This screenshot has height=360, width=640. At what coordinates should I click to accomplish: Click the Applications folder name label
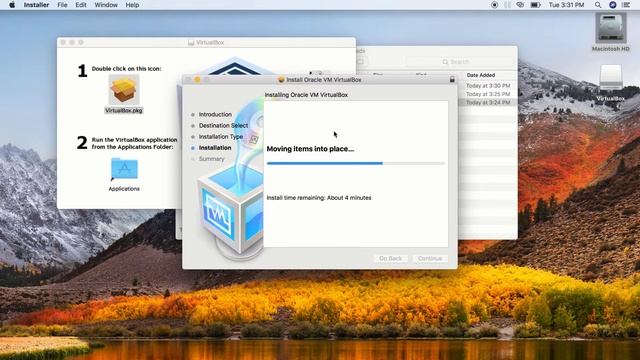coord(124,189)
